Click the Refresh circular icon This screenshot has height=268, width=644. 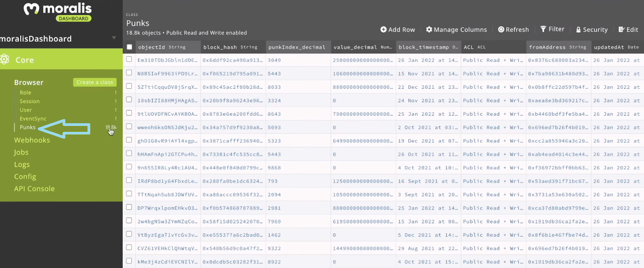tap(501, 29)
